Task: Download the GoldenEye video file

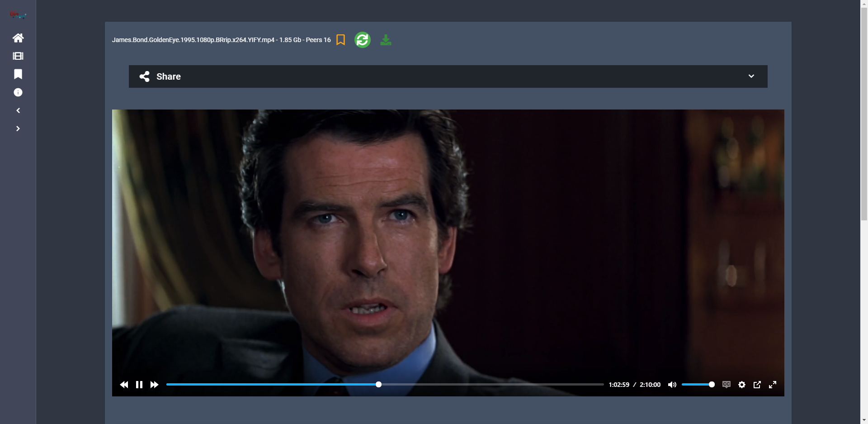Action: tap(386, 40)
